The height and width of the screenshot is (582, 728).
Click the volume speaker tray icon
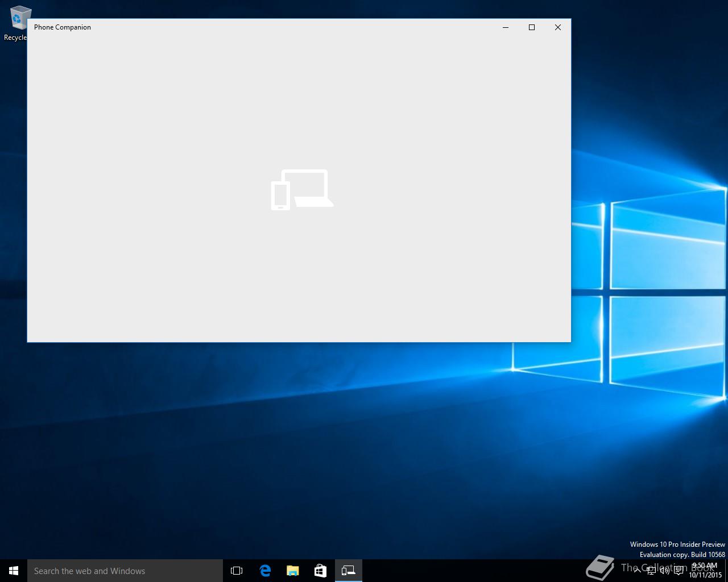click(664, 571)
